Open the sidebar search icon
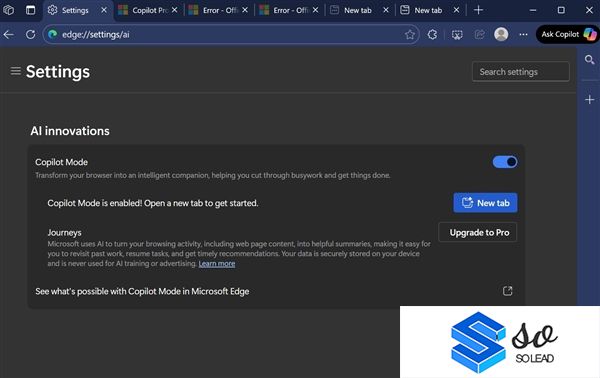Screen dimensions: 600x378 [x=589, y=60]
